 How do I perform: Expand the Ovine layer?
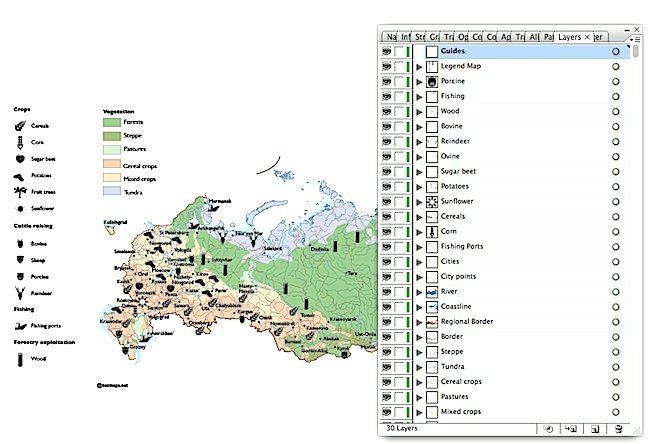tap(419, 157)
